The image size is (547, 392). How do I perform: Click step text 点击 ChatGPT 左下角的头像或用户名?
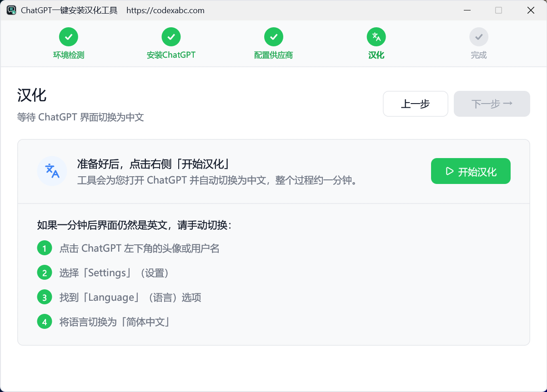(140, 248)
